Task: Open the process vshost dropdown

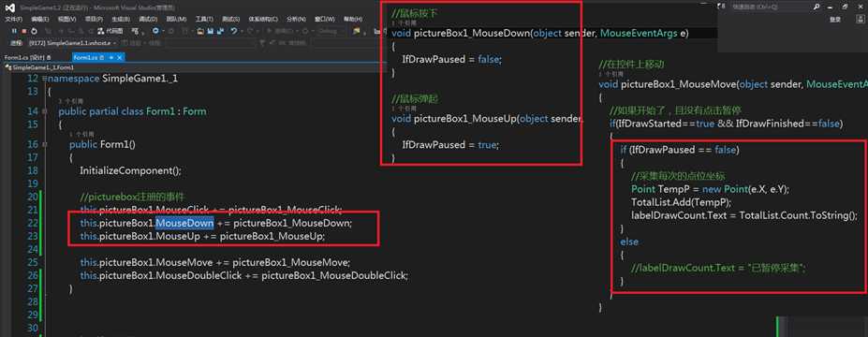Action: 73,43
